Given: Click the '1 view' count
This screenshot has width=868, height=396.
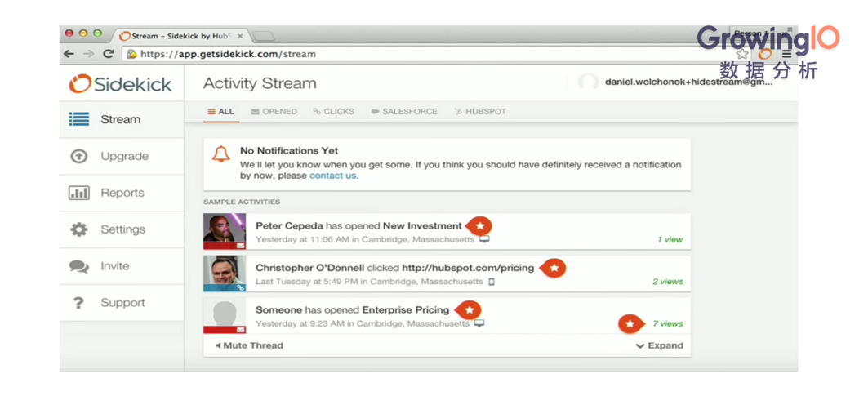Looking at the screenshot, I should point(670,239).
